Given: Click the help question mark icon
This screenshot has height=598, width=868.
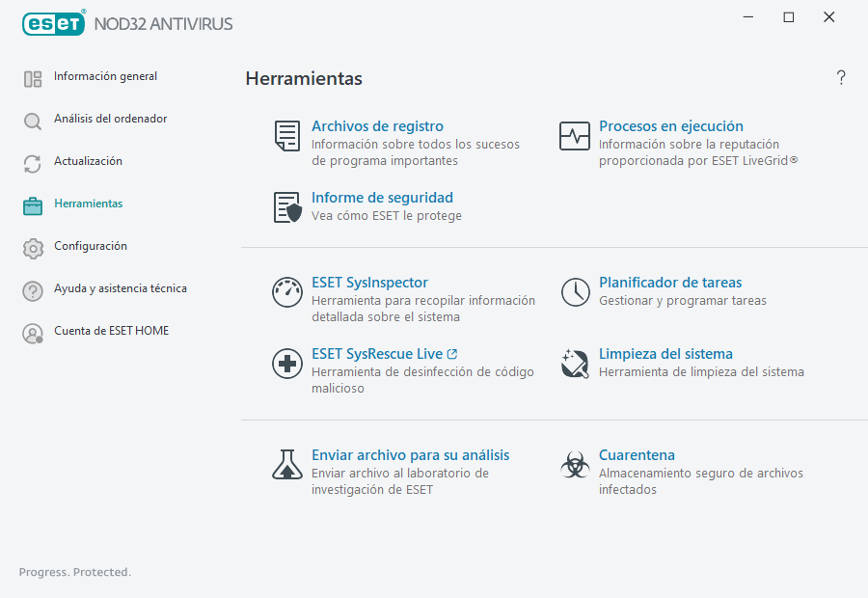Looking at the screenshot, I should pos(840,77).
